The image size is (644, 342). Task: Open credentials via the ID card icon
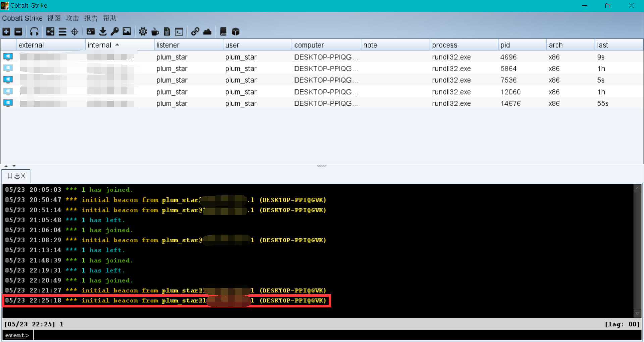click(91, 32)
